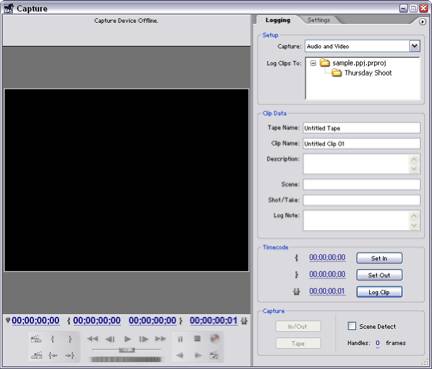Image resolution: width=432 pixels, height=369 pixels.
Task: Click the duration timecode below the preview
Action: [214, 321]
